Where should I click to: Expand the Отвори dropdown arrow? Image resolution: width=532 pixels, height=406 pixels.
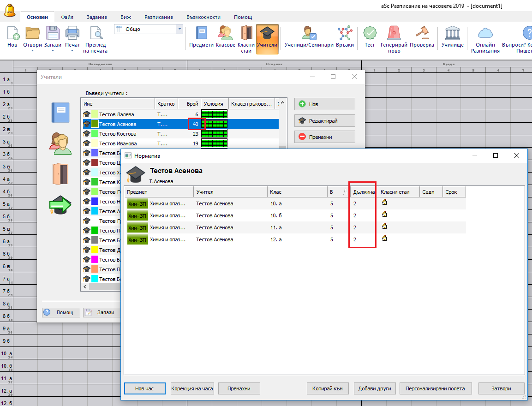[x=33, y=51]
